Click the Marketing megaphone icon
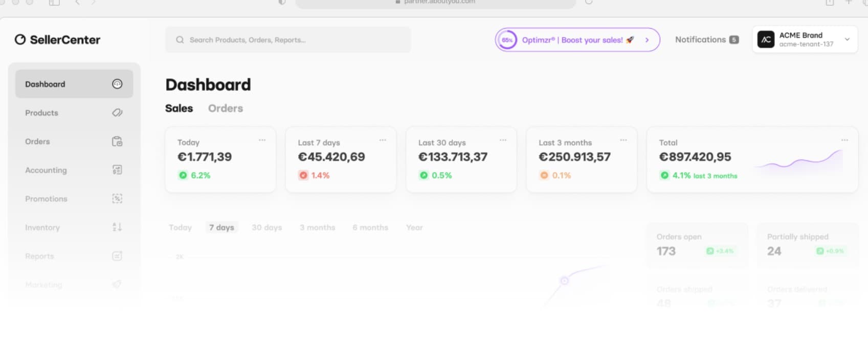Screen dimensions: 868x339 tap(117, 284)
